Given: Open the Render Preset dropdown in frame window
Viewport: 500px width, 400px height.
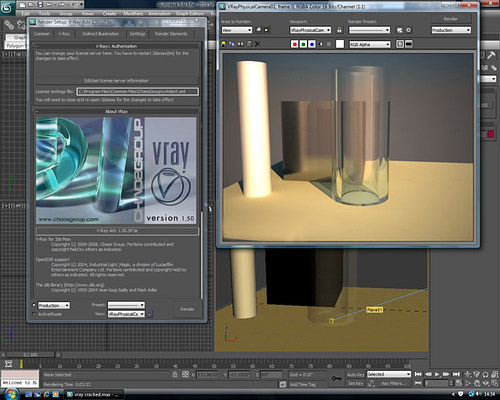Looking at the screenshot, I should (369, 30).
